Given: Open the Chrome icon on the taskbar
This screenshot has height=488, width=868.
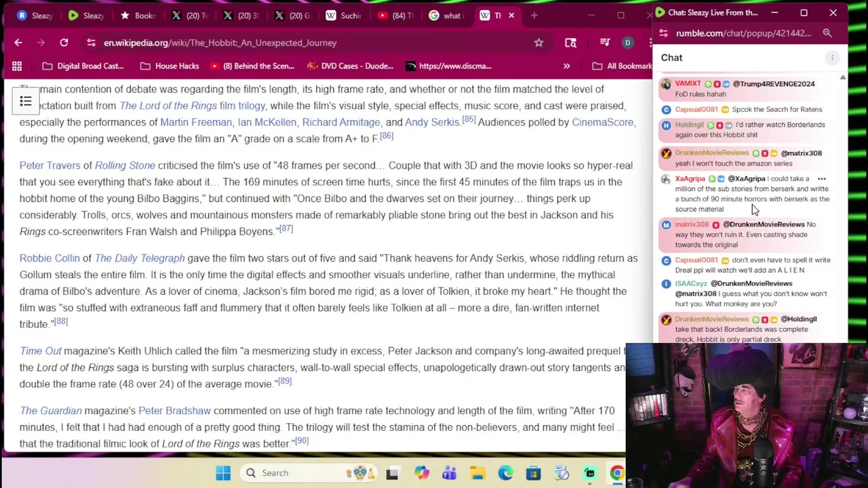Looking at the screenshot, I should pyautogui.click(x=616, y=472).
